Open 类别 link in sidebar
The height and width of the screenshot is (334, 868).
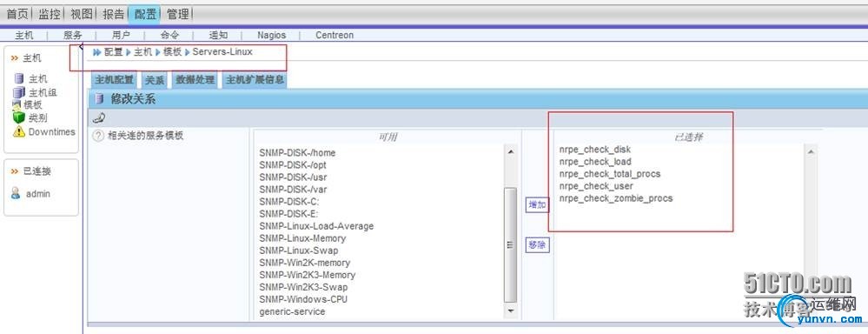point(37,117)
